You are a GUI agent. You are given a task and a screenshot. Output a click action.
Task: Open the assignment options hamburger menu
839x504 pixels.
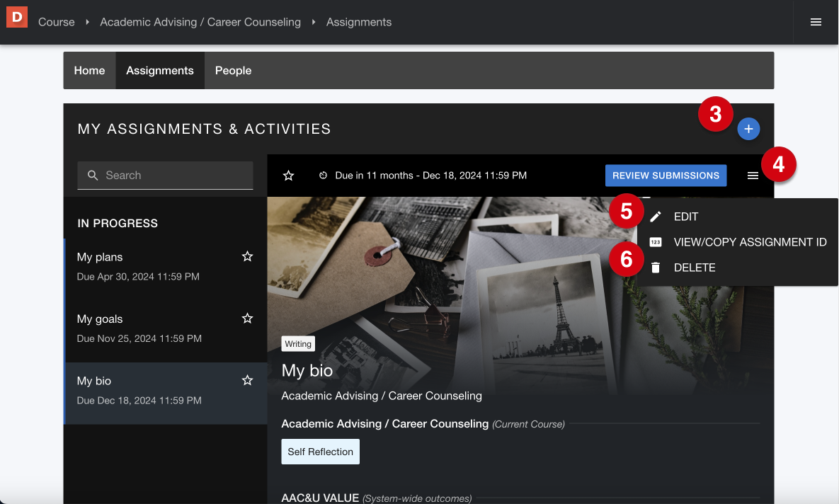(753, 176)
